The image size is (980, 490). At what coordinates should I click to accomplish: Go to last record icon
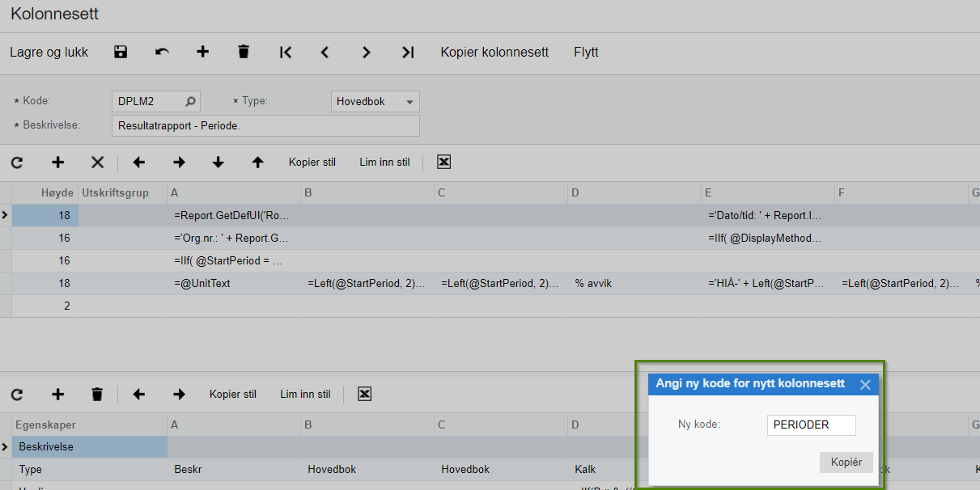click(407, 52)
